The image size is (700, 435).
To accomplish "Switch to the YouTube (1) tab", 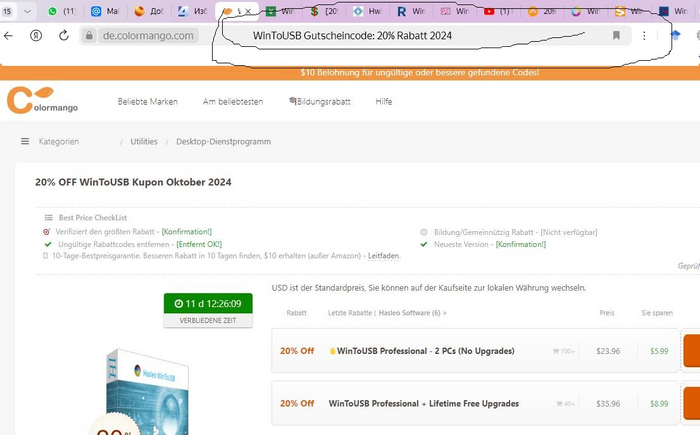I will 499,11.
